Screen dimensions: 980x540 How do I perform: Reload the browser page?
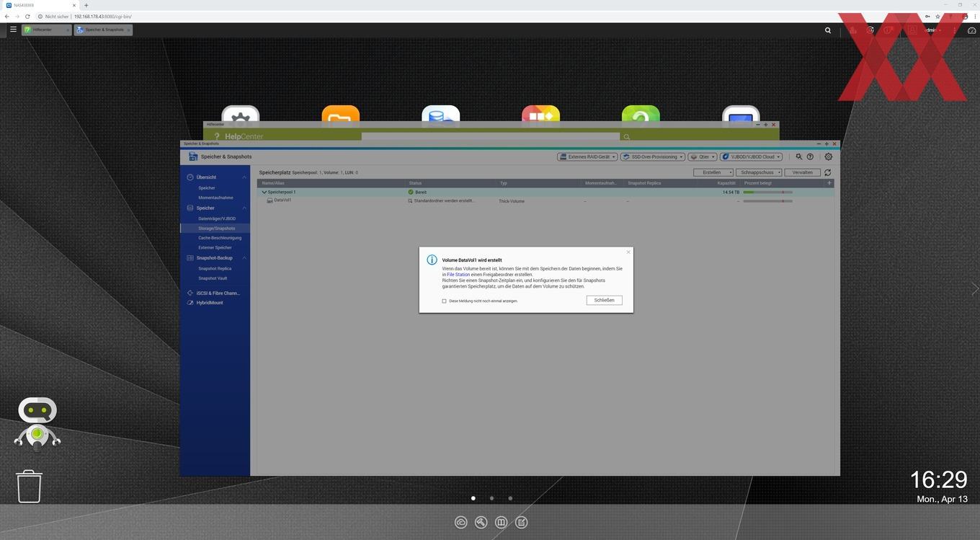pyautogui.click(x=27, y=16)
